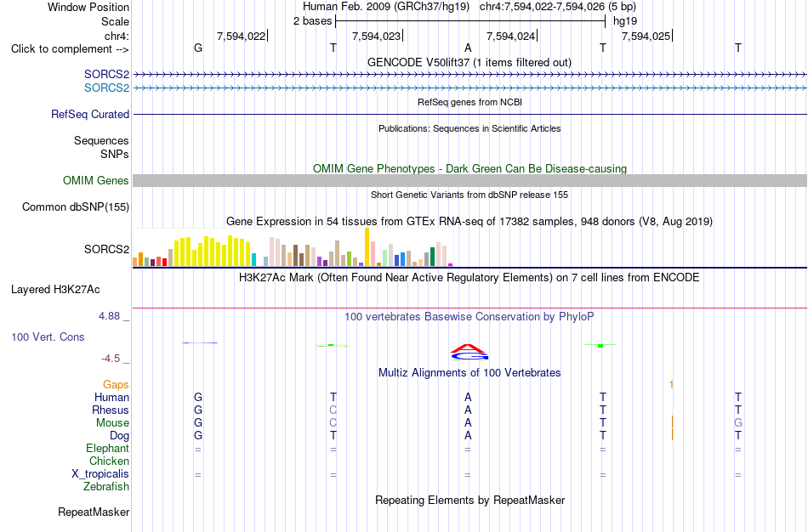Click the gray OMIM Genes item bar
Viewport: 808px width, 532px height.
click(x=470, y=180)
